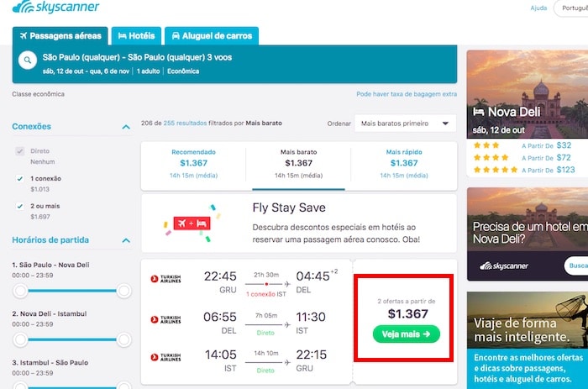Collapse the Horários de partida section
Image resolution: width=588 pixels, height=389 pixels.
(126, 240)
